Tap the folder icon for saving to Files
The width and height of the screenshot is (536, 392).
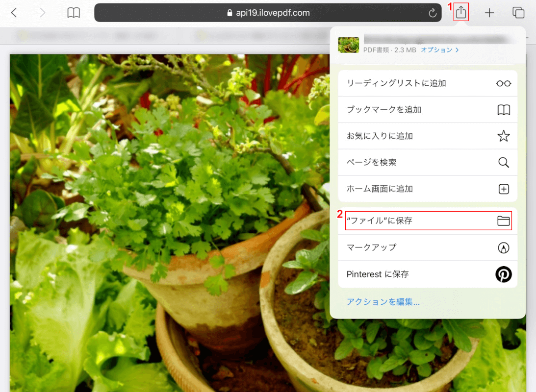[503, 221]
